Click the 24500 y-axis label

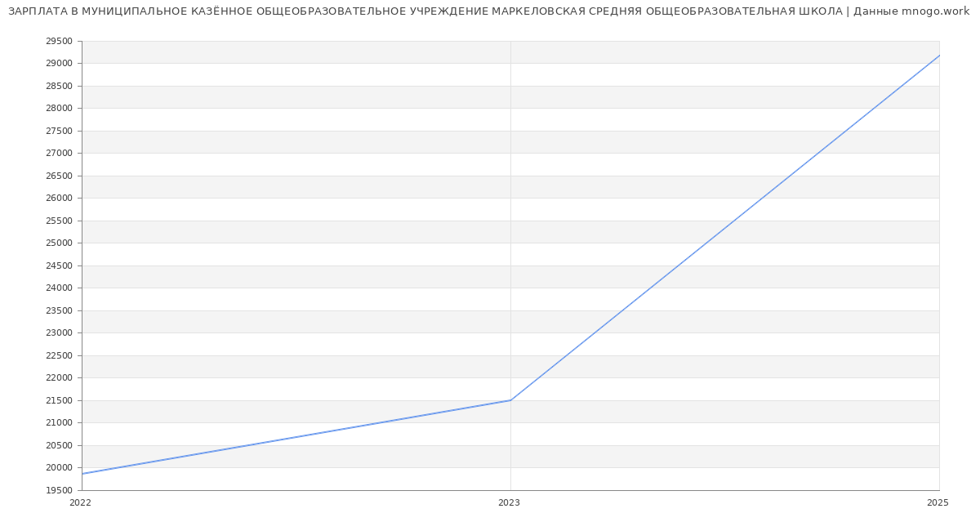60,265
